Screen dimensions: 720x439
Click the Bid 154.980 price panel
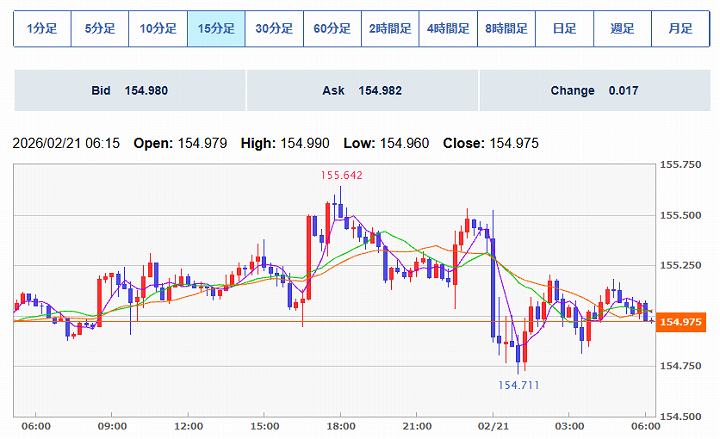[130, 91]
